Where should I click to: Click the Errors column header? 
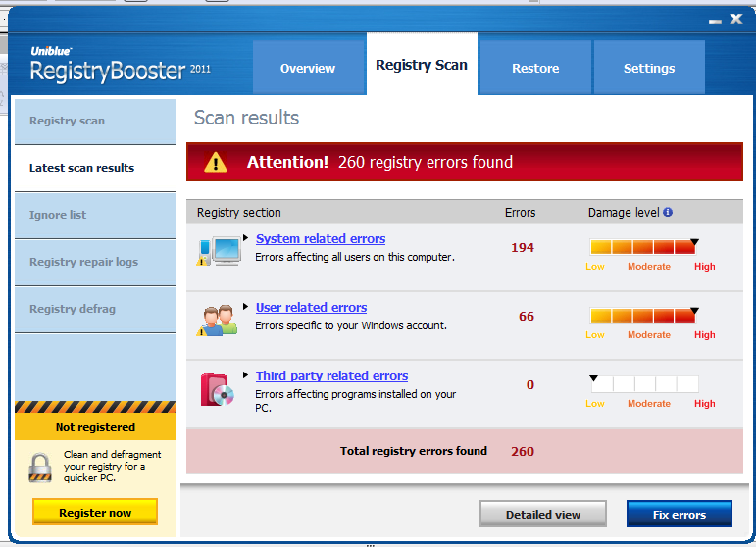[521, 213]
